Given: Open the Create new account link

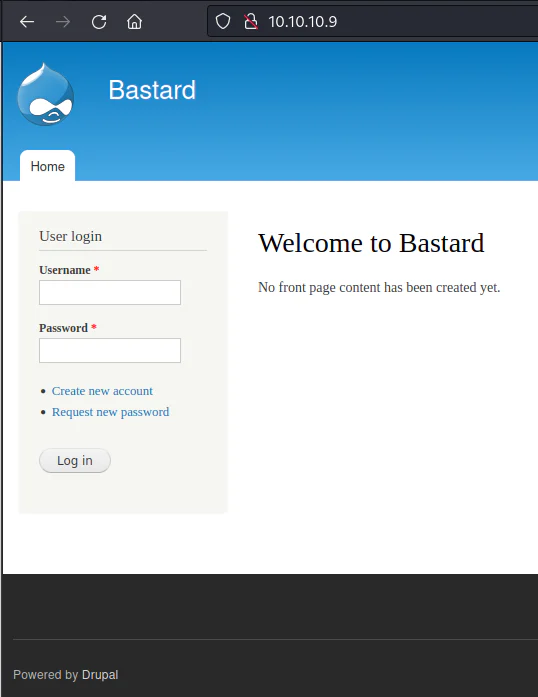Looking at the screenshot, I should pos(102,391).
